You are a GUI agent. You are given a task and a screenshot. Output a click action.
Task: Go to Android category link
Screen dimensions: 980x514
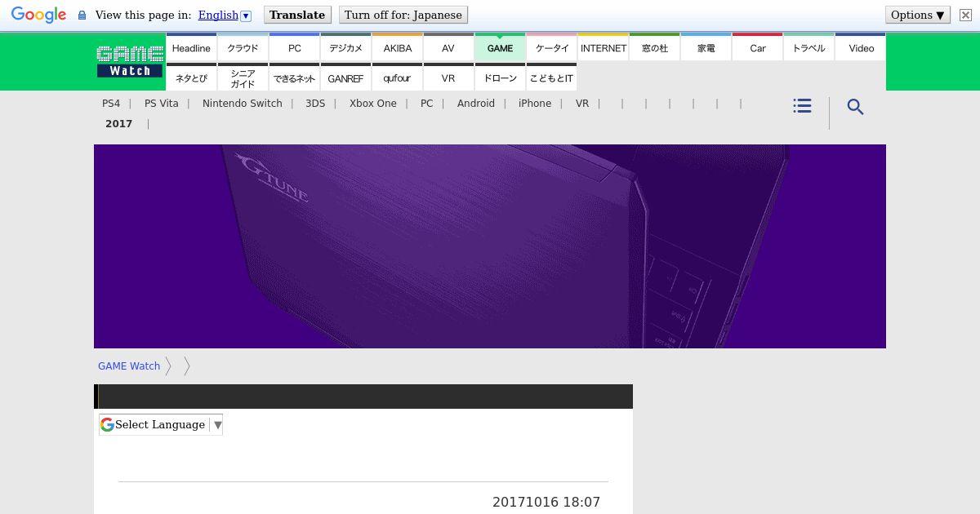click(x=476, y=104)
